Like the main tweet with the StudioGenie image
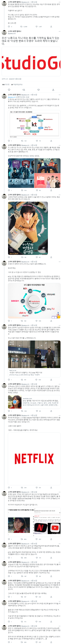This screenshot has height=644, width=62. pos(38,90)
